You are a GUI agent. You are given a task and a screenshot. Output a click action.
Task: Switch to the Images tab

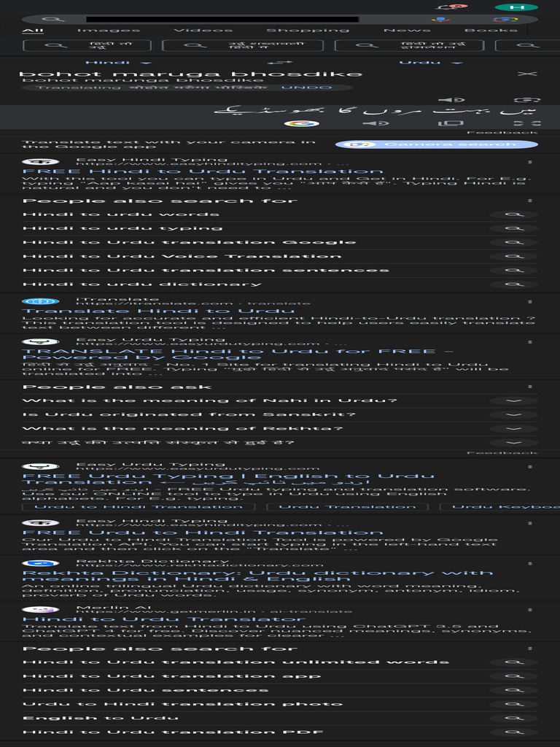click(108, 31)
